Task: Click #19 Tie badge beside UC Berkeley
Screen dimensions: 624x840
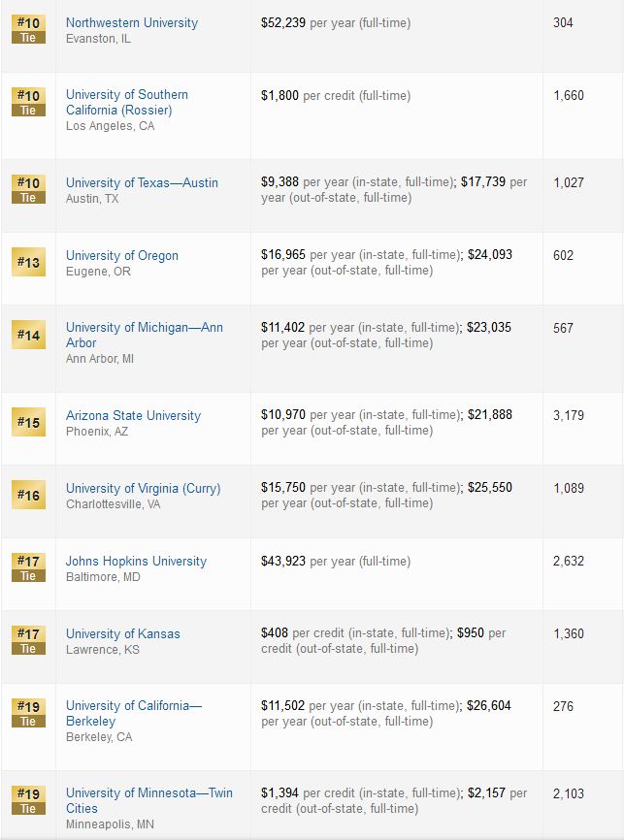Action: click(28, 713)
